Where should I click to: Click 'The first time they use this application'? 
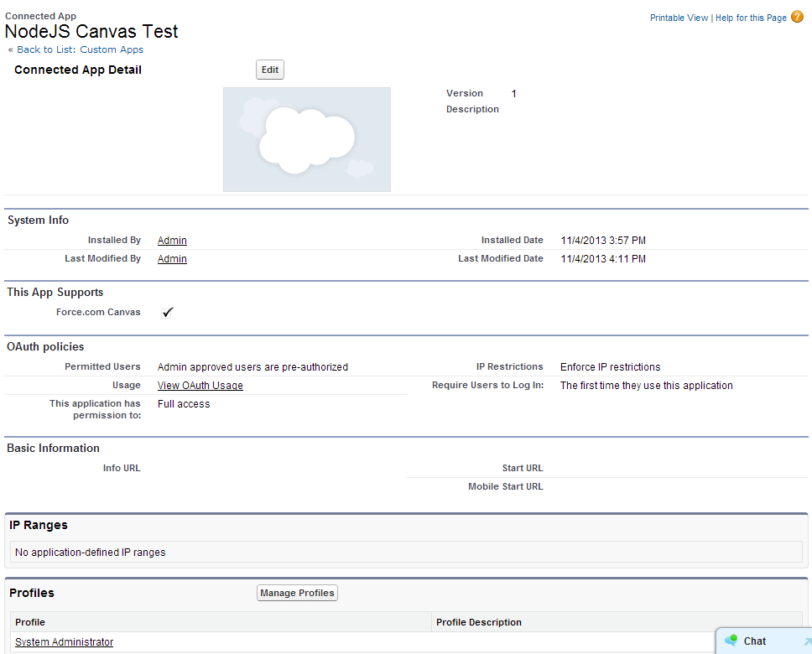click(x=647, y=385)
